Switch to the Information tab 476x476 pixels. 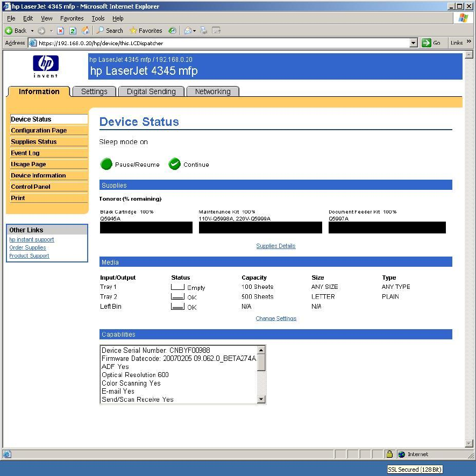point(39,91)
